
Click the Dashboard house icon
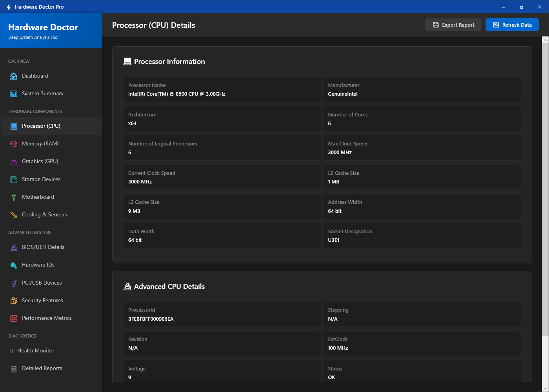14,76
